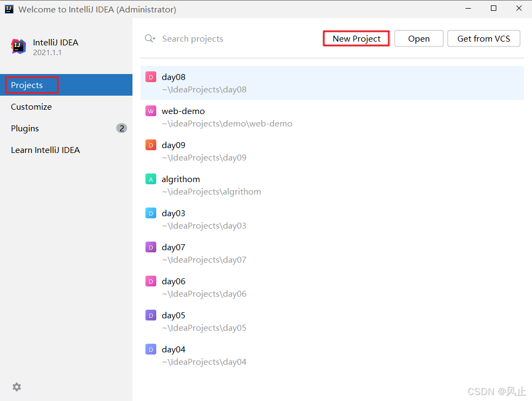
Task: Open recent project day05
Action: click(x=203, y=321)
